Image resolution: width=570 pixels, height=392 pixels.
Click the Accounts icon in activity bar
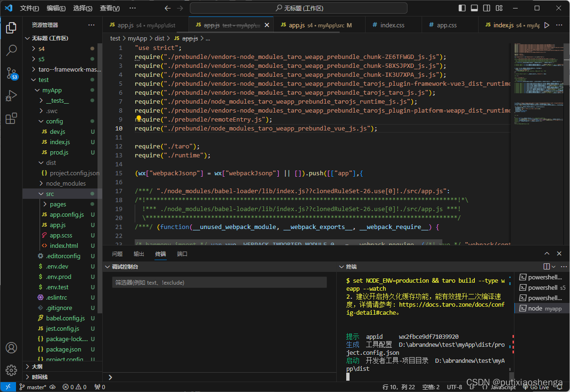click(11, 348)
